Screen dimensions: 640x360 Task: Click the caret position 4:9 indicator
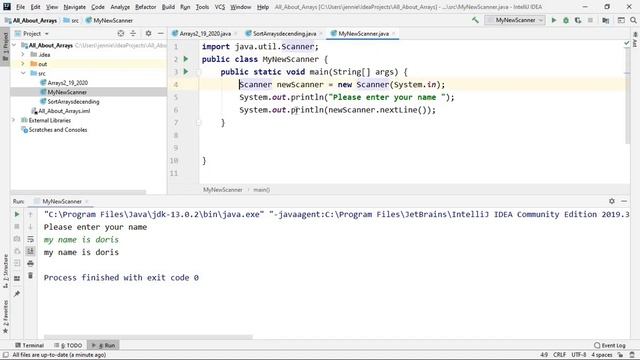[544, 355]
